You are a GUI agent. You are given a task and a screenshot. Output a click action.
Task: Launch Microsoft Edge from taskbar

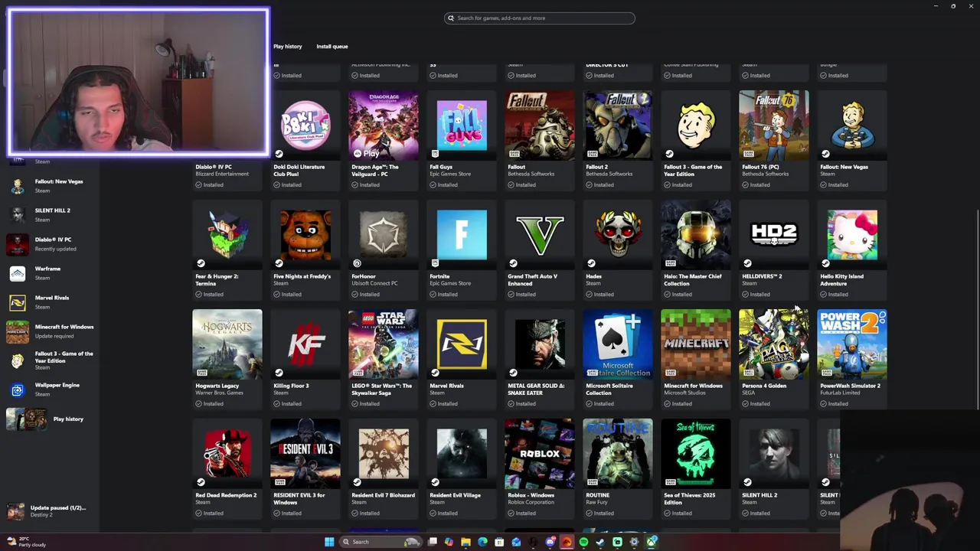(x=482, y=542)
